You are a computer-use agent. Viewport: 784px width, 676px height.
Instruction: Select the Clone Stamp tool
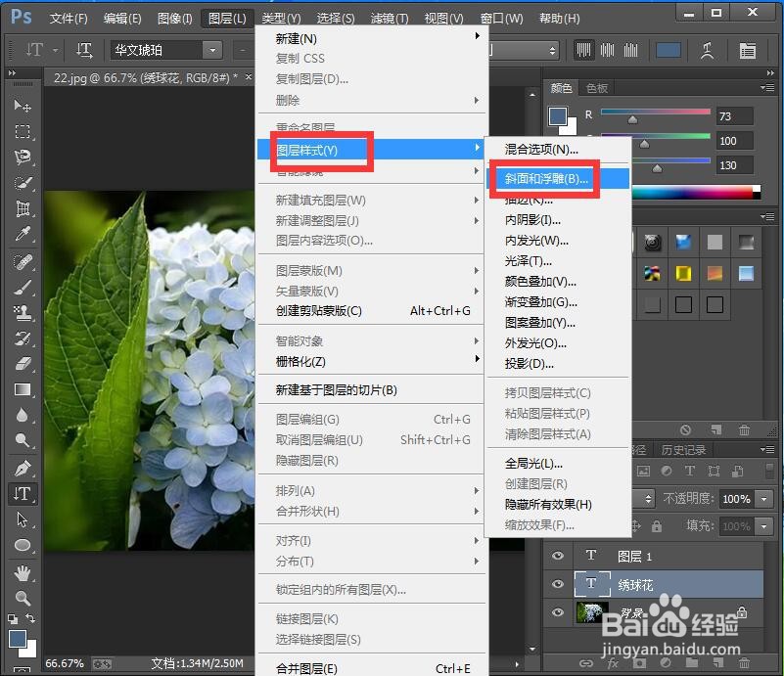pyautogui.click(x=23, y=313)
